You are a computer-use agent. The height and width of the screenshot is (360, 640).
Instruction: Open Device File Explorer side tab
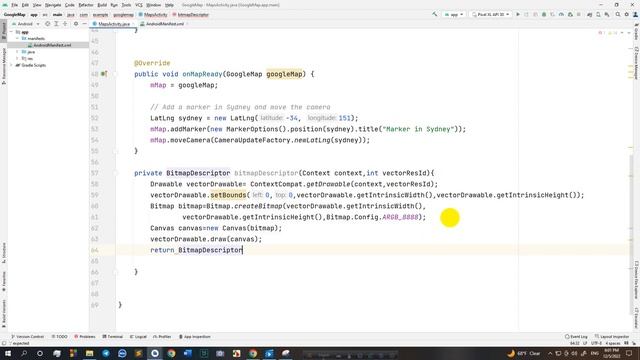tap(636, 280)
